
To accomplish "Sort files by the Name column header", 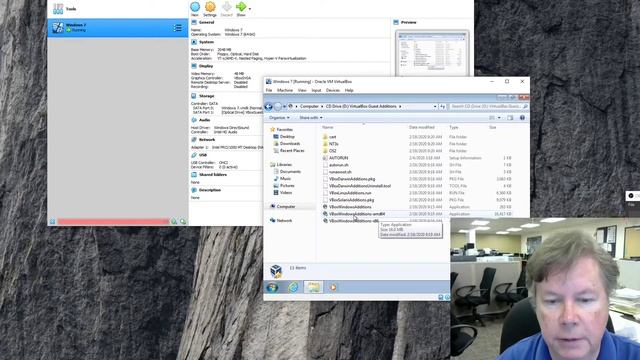I will pyautogui.click(x=328, y=127).
